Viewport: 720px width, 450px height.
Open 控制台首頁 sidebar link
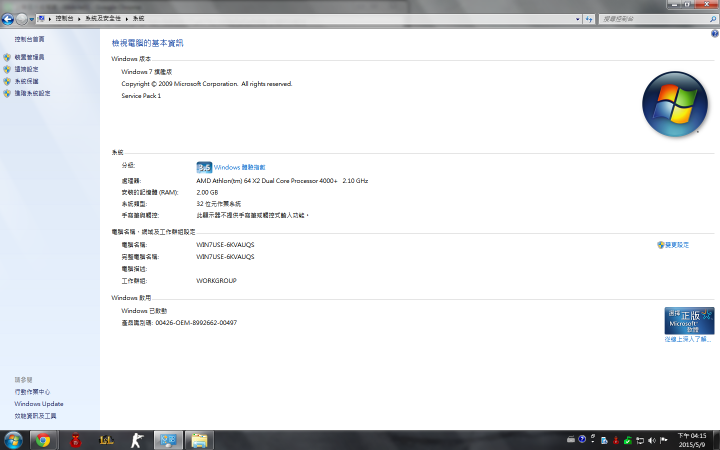coord(29,39)
